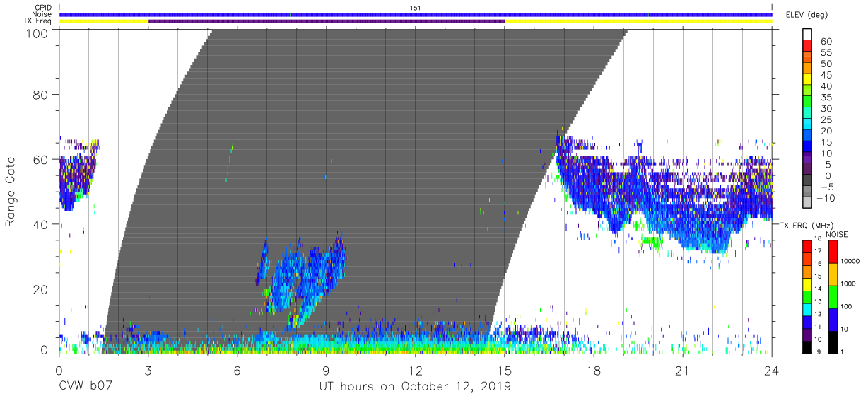Click the yellow swatch of elevation colorbar
Viewport: 868px width, 401px height.
point(807,81)
